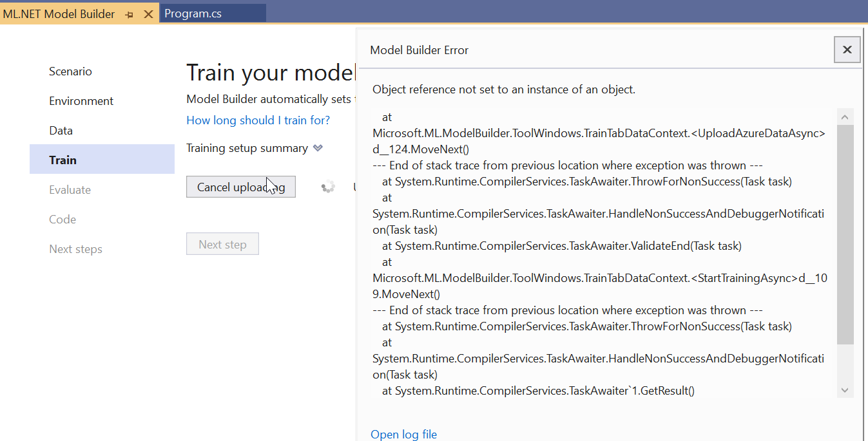The height and width of the screenshot is (441, 868).
Task: Select the Train step
Action: pyautogui.click(x=63, y=159)
